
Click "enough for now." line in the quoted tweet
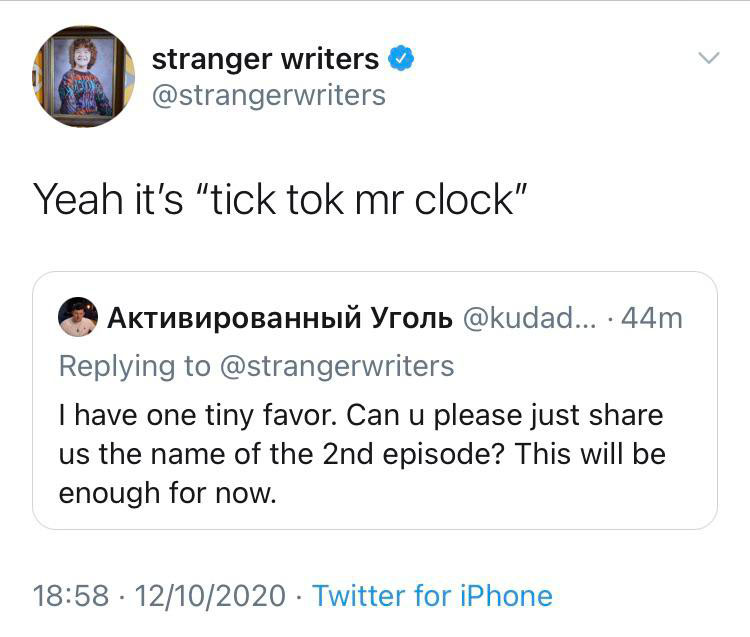(x=167, y=493)
